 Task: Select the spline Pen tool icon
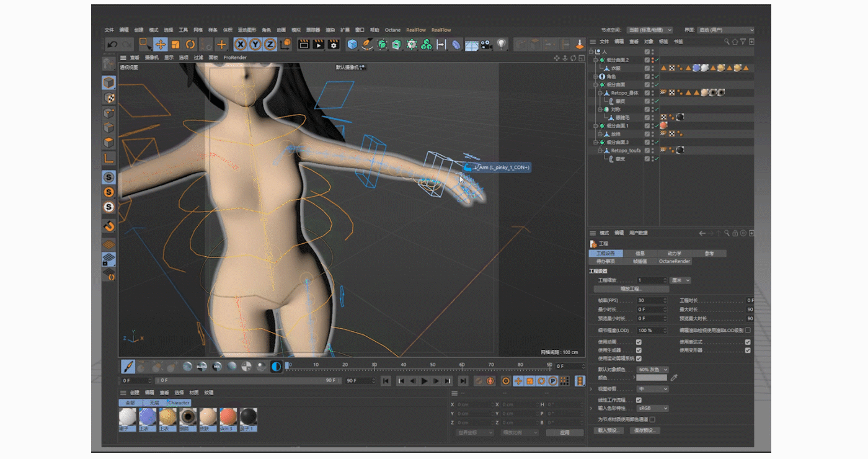pyautogui.click(x=367, y=45)
